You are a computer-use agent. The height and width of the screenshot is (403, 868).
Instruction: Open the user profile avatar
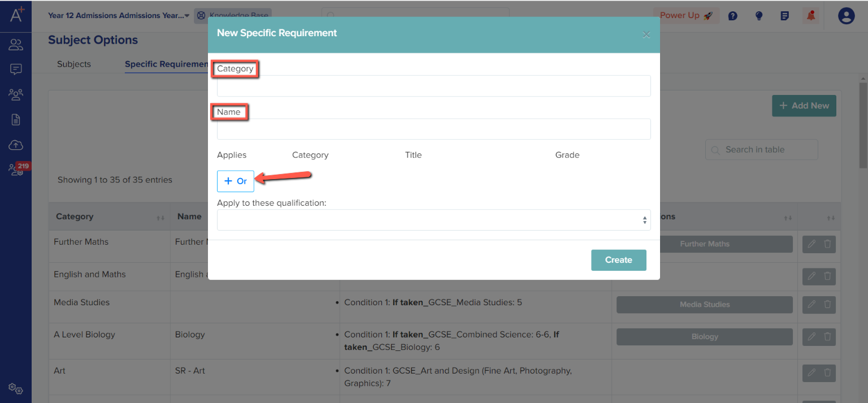(846, 16)
